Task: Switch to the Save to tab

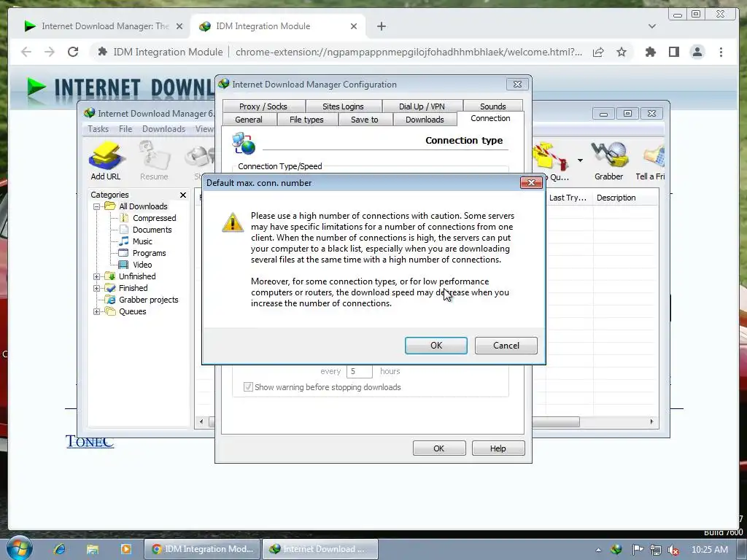Action: coord(365,120)
